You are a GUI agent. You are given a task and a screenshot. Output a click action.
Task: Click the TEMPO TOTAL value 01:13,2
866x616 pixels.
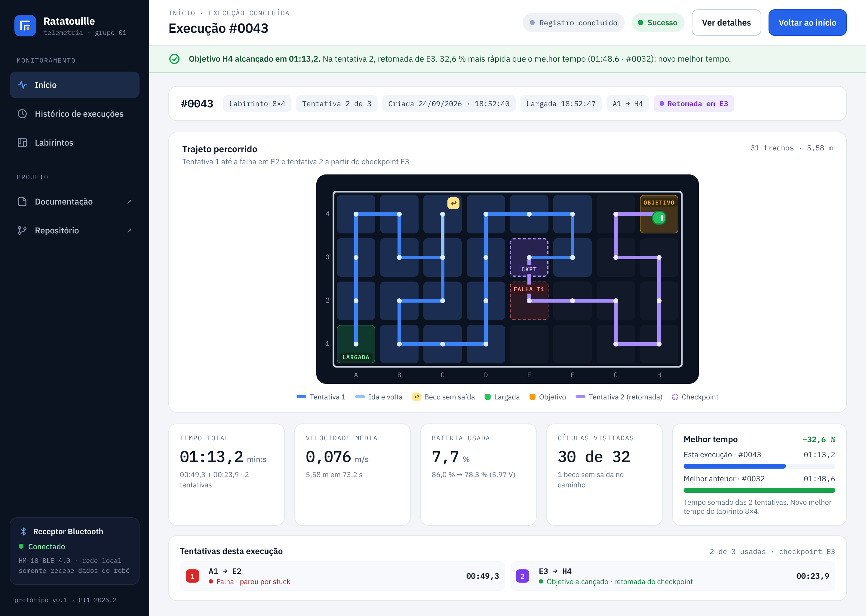coord(212,457)
